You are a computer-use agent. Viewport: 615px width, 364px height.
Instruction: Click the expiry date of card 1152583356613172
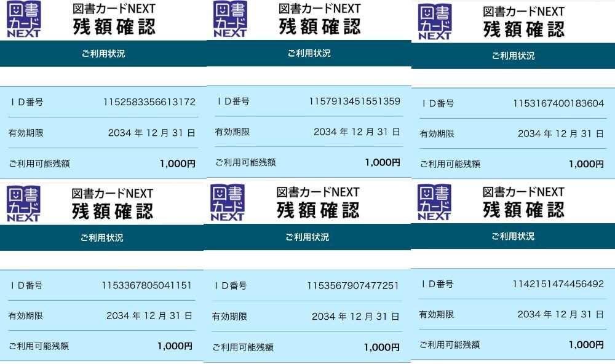click(x=152, y=133)
